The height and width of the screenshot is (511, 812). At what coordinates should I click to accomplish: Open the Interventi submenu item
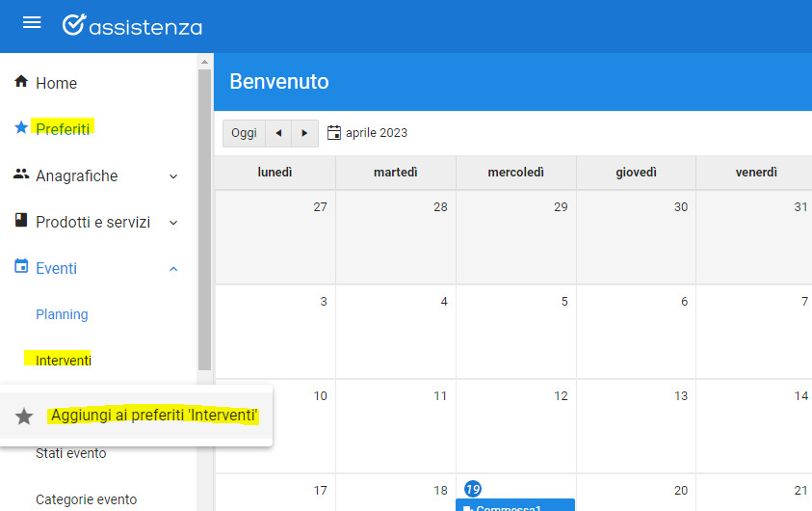(x=64, y=361)
